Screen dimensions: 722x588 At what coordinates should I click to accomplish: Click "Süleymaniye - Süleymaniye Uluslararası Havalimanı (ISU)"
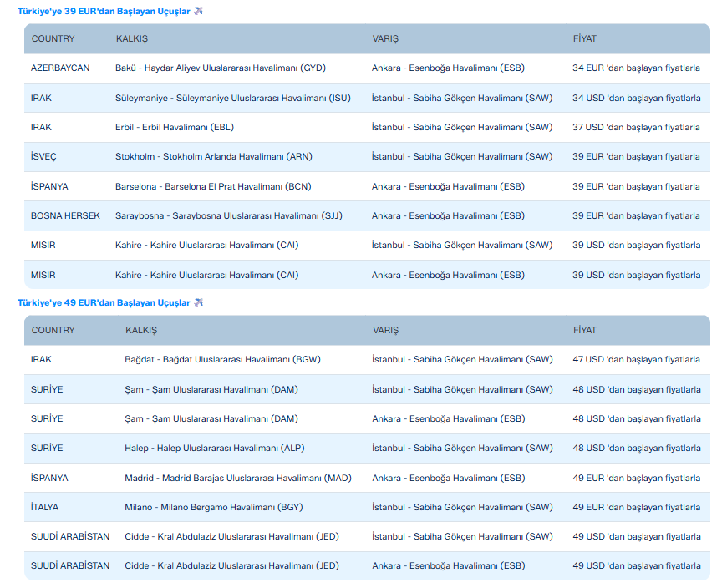pos(233,98)
